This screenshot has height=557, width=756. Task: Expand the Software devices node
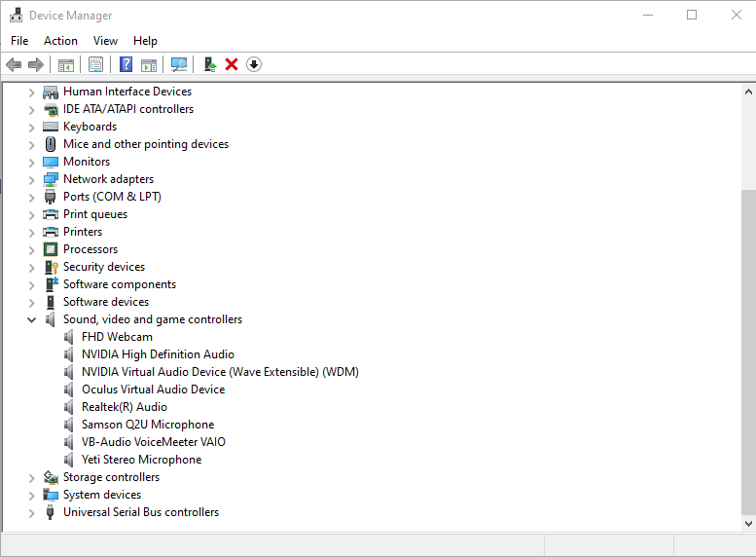point(31,302)
